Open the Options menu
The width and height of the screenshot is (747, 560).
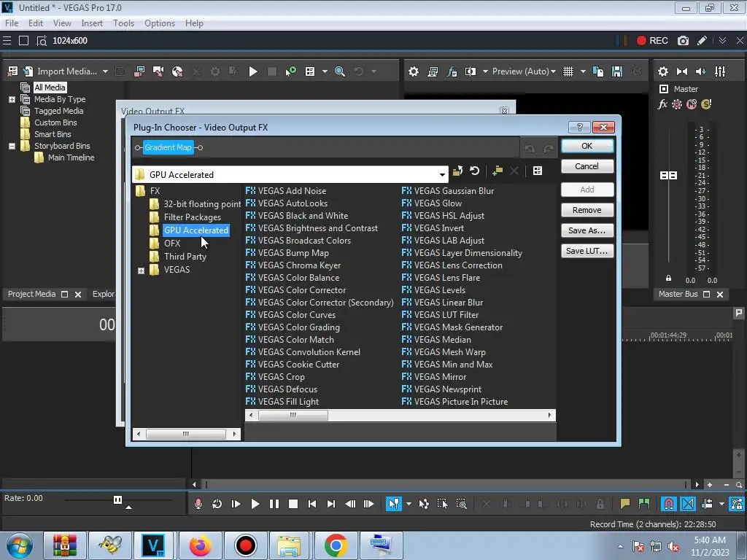160,23
